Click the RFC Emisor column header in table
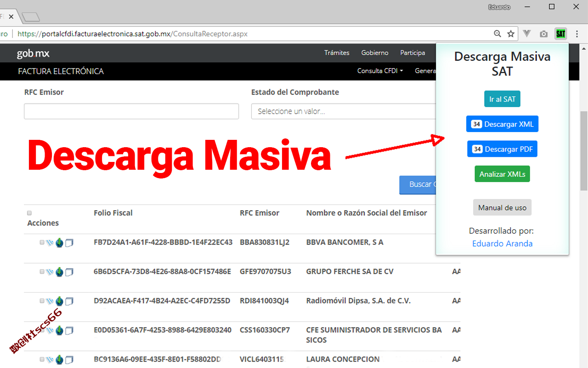588x368 pixels. (260, 213)
